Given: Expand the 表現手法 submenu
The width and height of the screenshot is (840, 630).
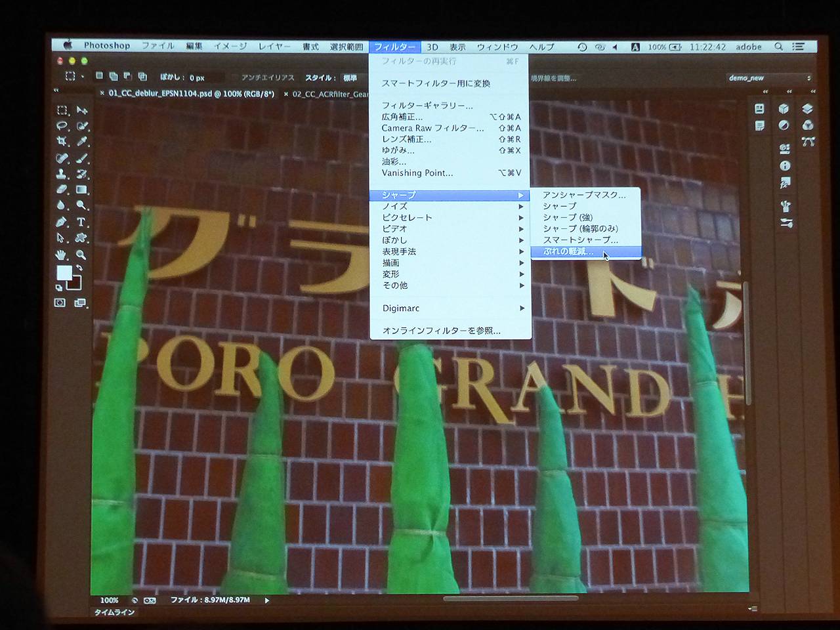Looking at the screenshot, I should (450, 251).
